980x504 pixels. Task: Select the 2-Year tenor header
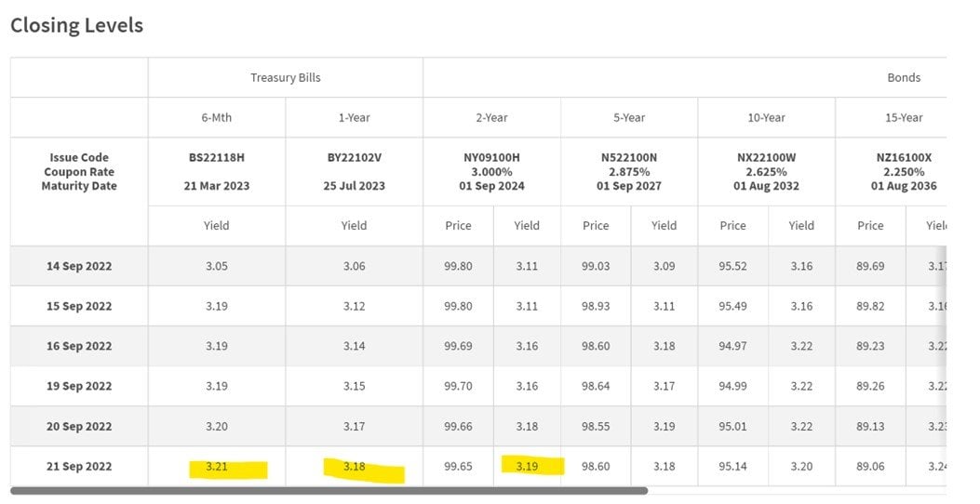point(492,117)
